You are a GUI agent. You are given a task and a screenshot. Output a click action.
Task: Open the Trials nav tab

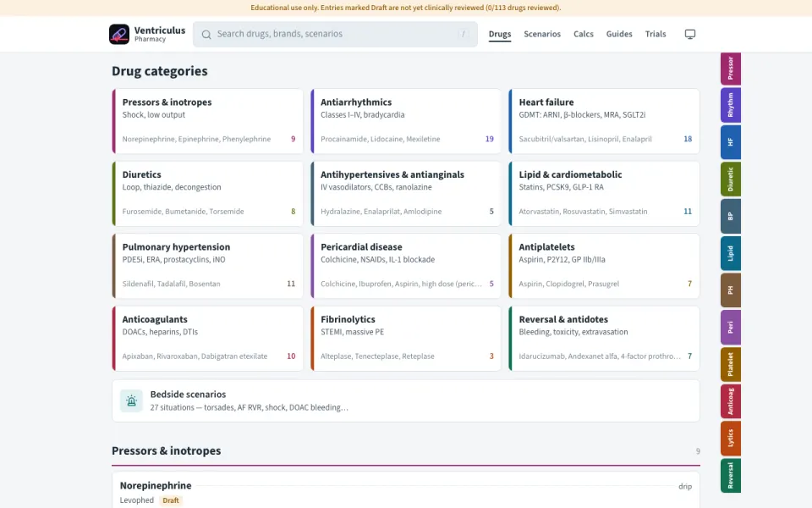[655, 34]
